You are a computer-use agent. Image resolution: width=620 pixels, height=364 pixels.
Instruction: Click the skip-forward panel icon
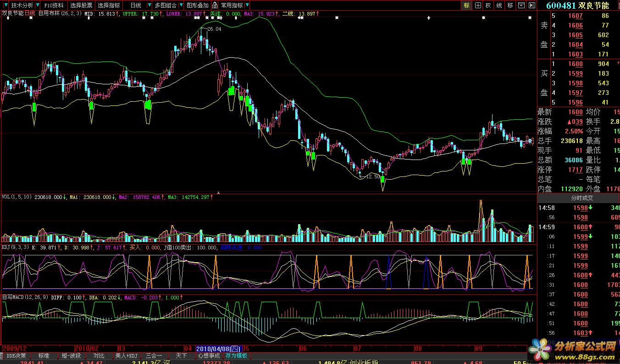pyautogui.click(x=531, y=5)
